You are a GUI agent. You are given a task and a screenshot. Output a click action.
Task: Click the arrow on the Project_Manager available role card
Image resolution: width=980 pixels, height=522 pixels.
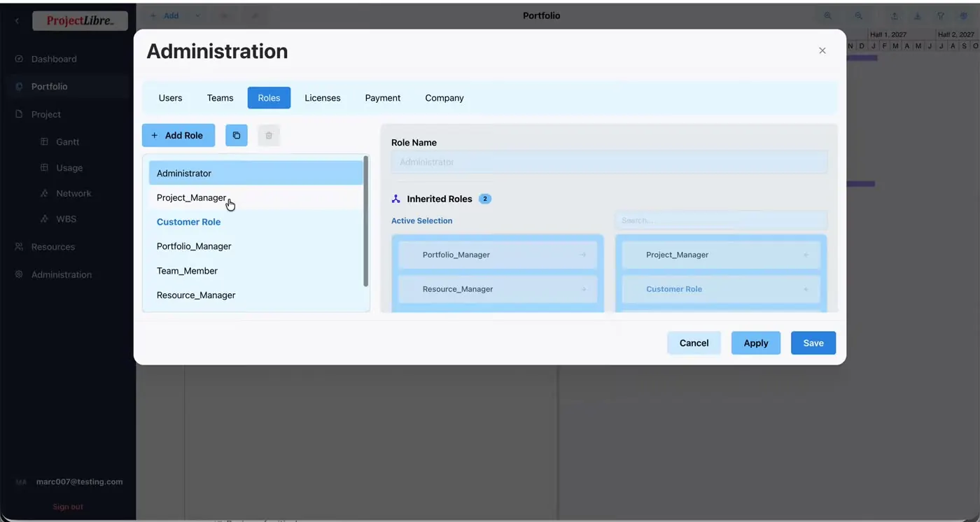pyautogui.click(x=806, y=255)
